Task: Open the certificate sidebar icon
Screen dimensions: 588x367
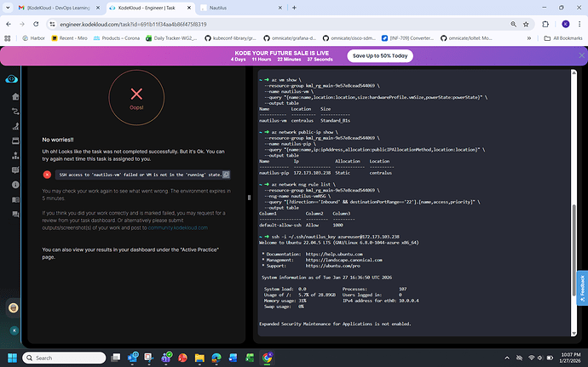Action: (15, 169)
